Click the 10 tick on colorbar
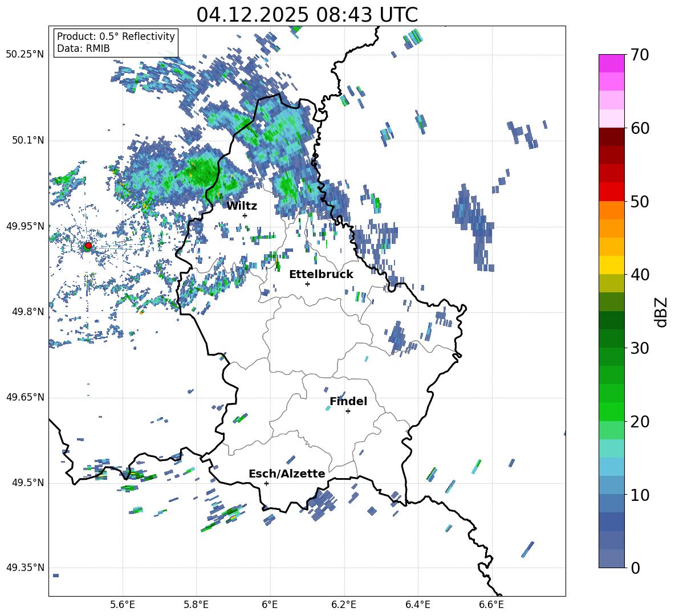Image resolution: width=675 pixels, height=616 pixels. [640, 495]
